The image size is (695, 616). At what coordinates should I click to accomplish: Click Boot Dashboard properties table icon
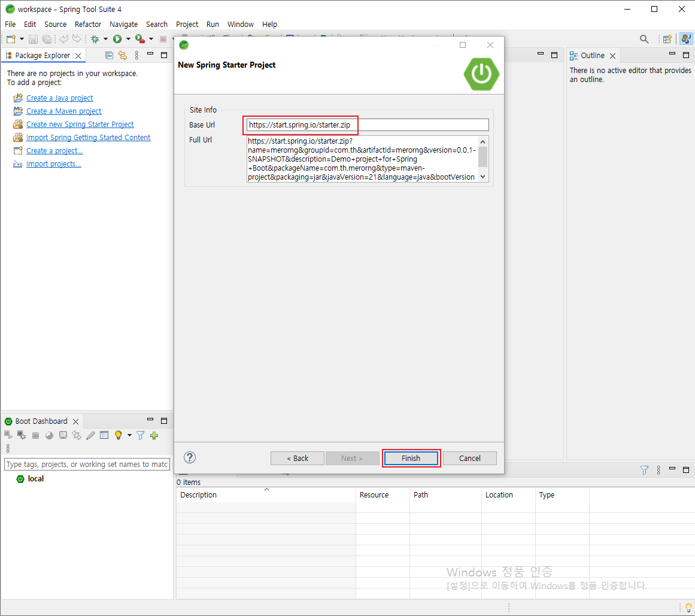(x=104, y=435)
